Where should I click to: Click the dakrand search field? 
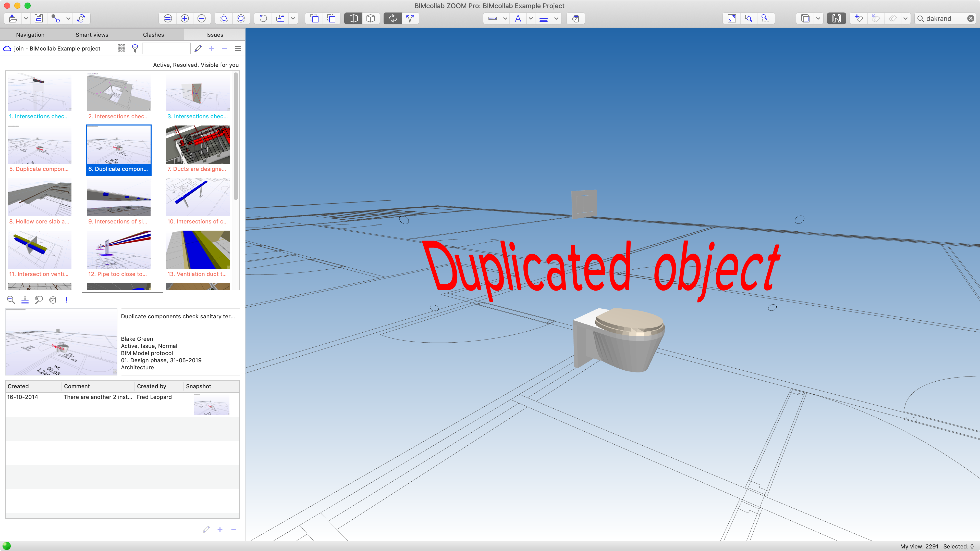[x=945, y=18]
